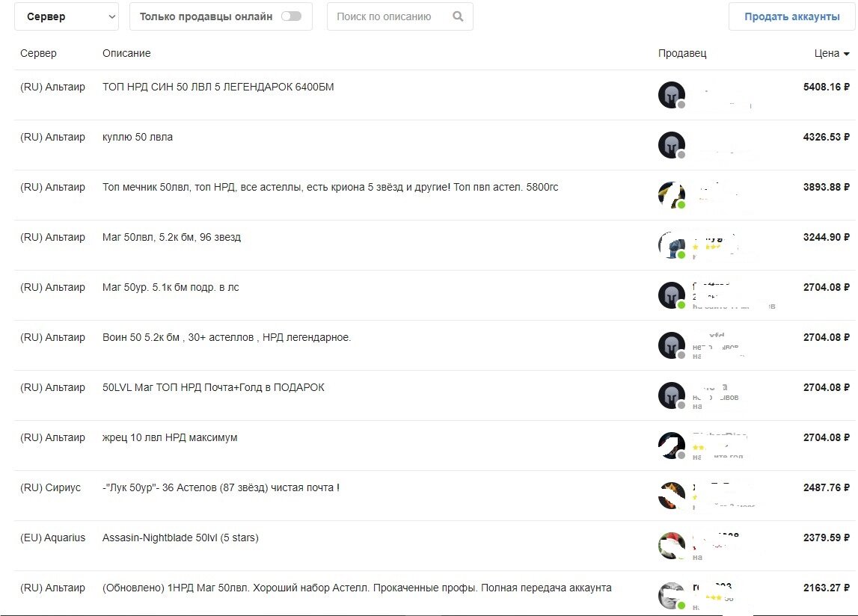Open the Сервер dropdown filter

click(67, 16)
